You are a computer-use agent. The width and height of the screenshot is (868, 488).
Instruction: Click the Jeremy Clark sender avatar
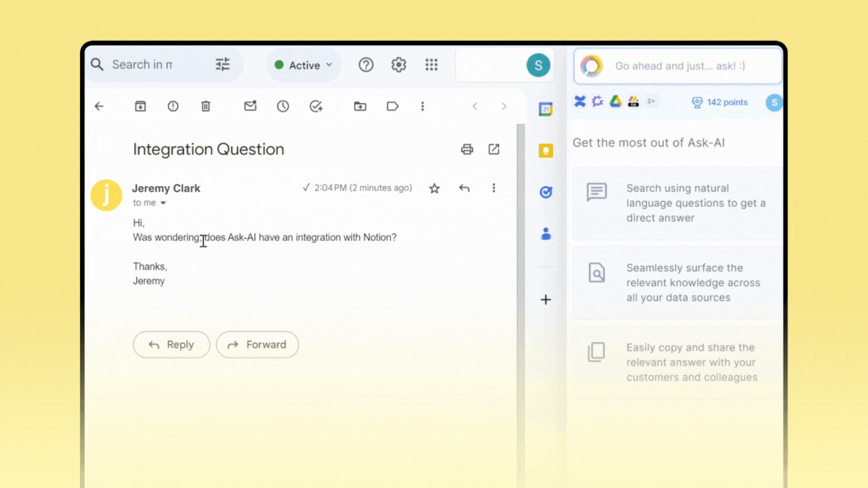pos(106,195)
